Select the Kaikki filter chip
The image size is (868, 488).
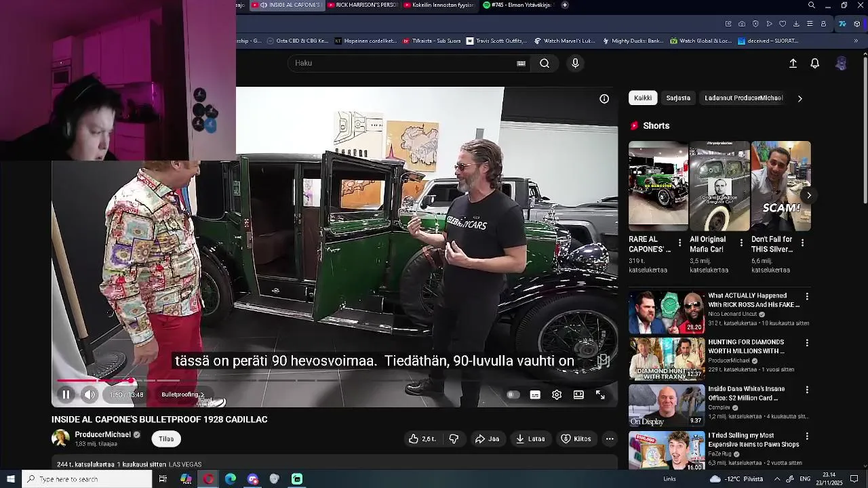pyautogui.click(x=643, y=98)
